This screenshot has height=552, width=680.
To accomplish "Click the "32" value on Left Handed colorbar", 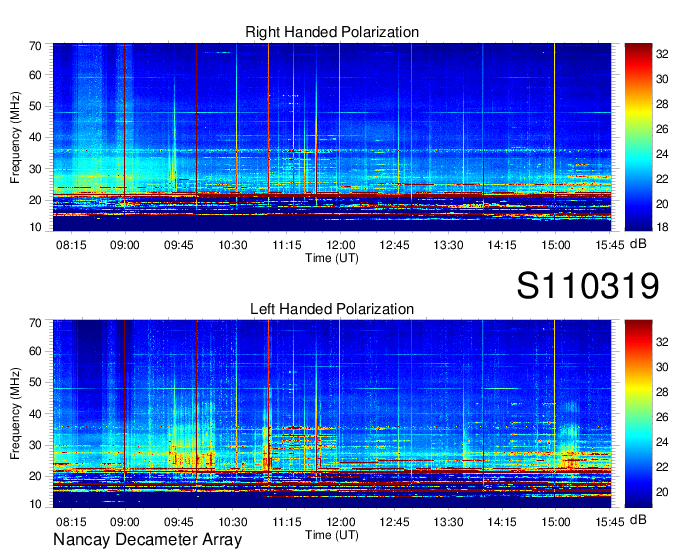I will point(662,342).
